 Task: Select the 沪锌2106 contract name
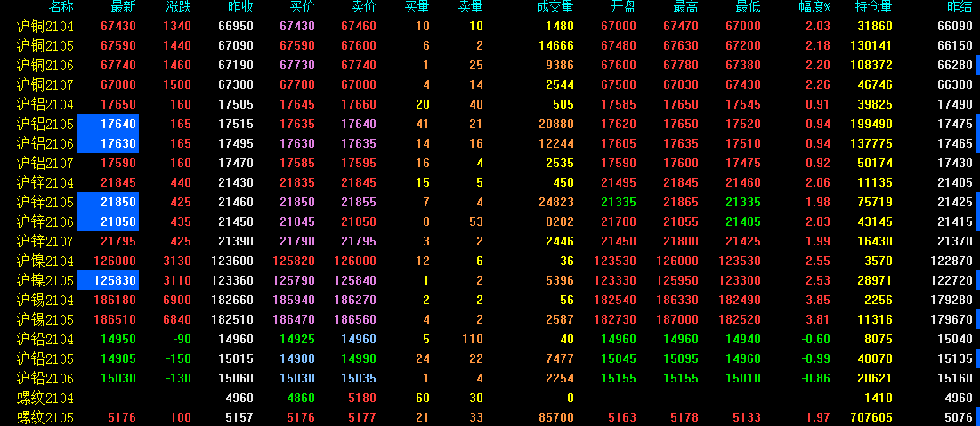pyautogui.click(x=45, y=221)
